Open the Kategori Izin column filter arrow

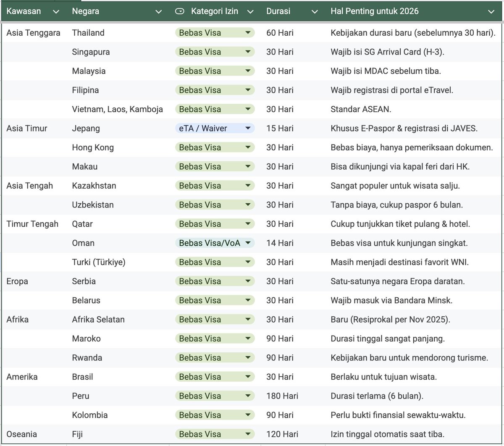pos(250,12)
